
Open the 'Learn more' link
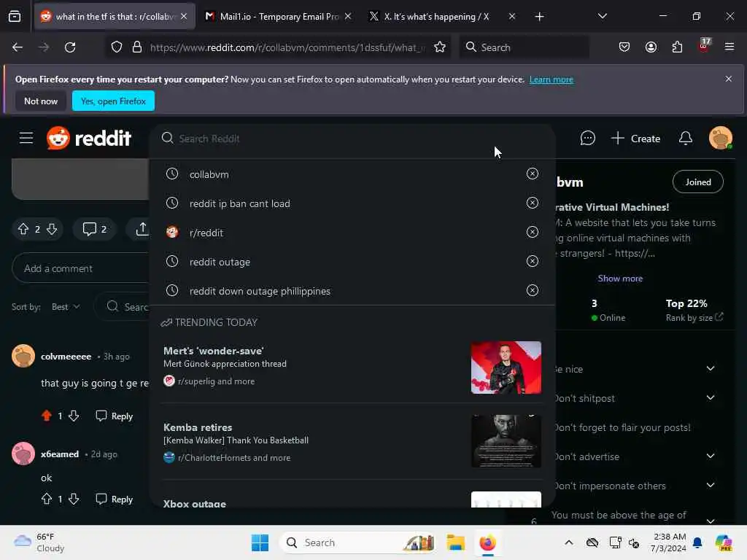[x=551, y=79]
